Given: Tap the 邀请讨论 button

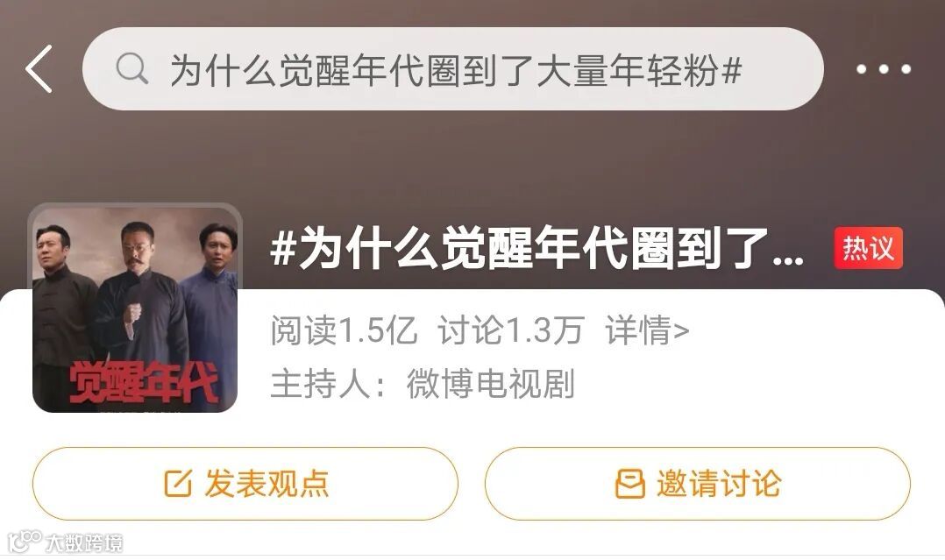Looking at the screenshot, I should pos(697,484).
